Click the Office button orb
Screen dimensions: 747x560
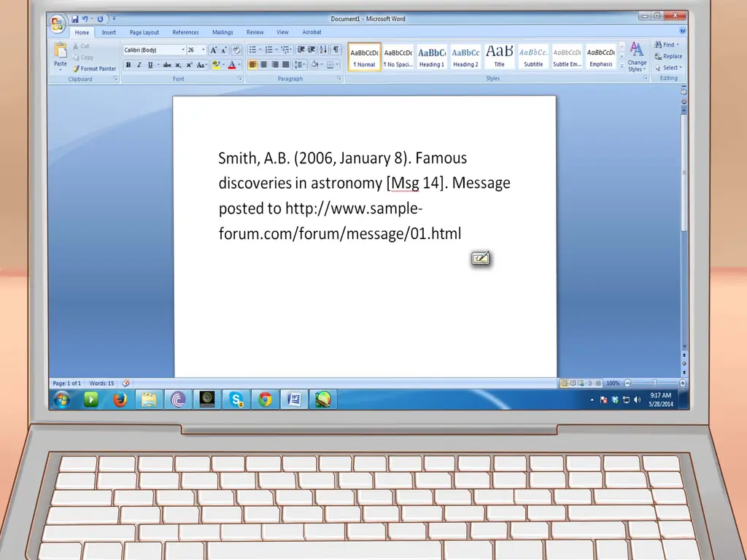58,23
